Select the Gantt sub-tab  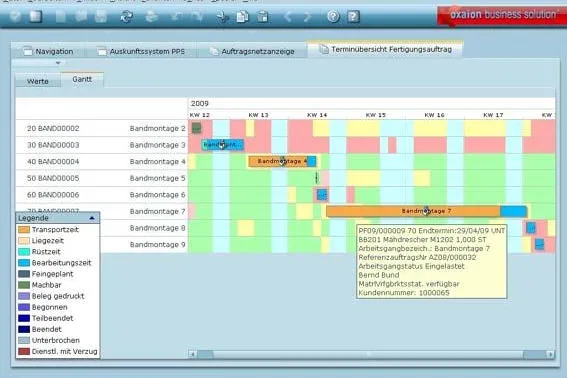82,79
